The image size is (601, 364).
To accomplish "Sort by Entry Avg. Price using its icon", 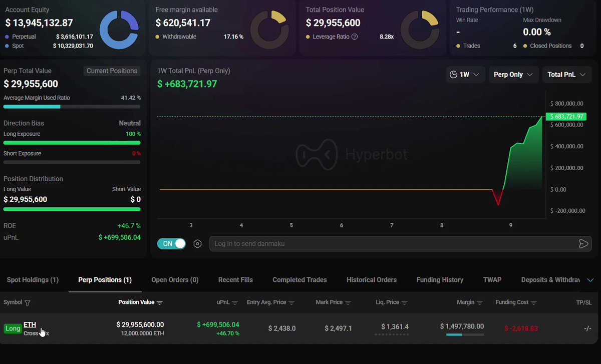I will tap(291, 303).
